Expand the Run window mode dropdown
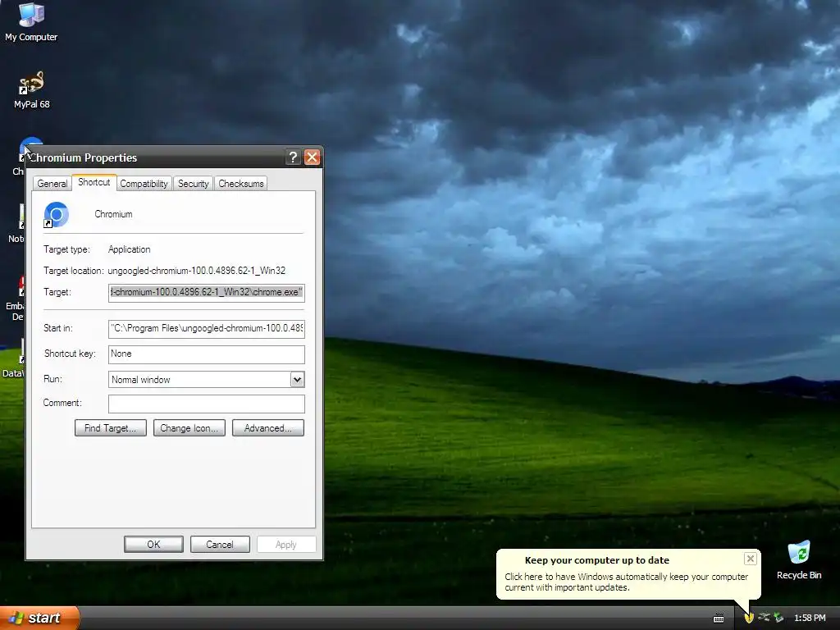Viewport: 840px width, 630px height. coord(297,379)
